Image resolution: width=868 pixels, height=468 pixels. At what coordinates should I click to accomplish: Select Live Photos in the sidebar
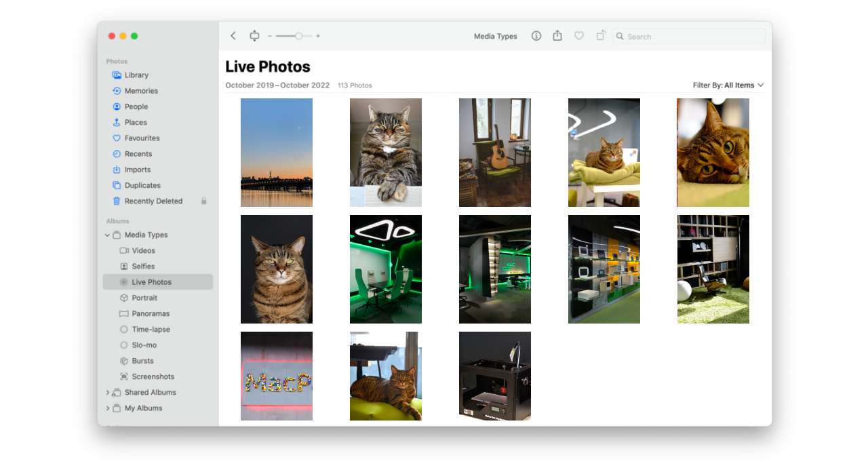(158, 282)
